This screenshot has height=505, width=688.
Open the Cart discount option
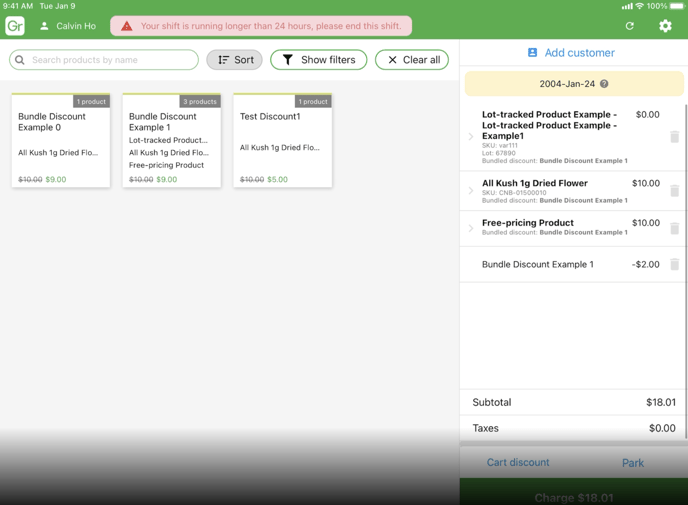517,463
